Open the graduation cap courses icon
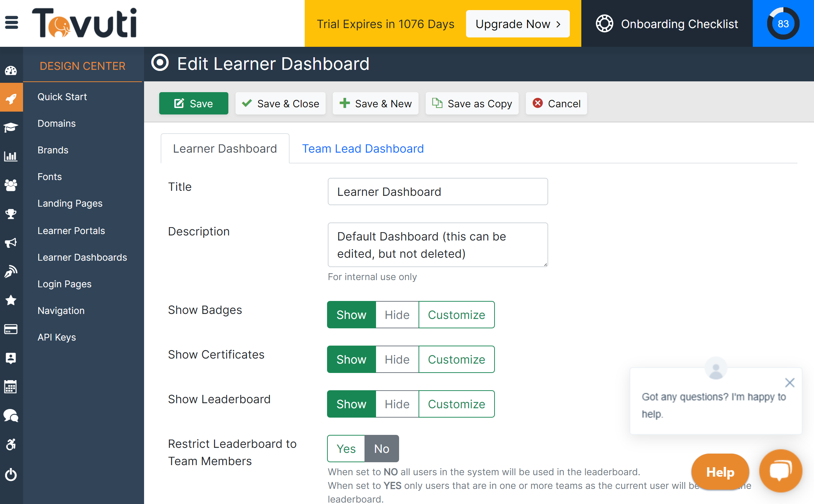This screenshot has width=814, height=504. pos(11,127)
